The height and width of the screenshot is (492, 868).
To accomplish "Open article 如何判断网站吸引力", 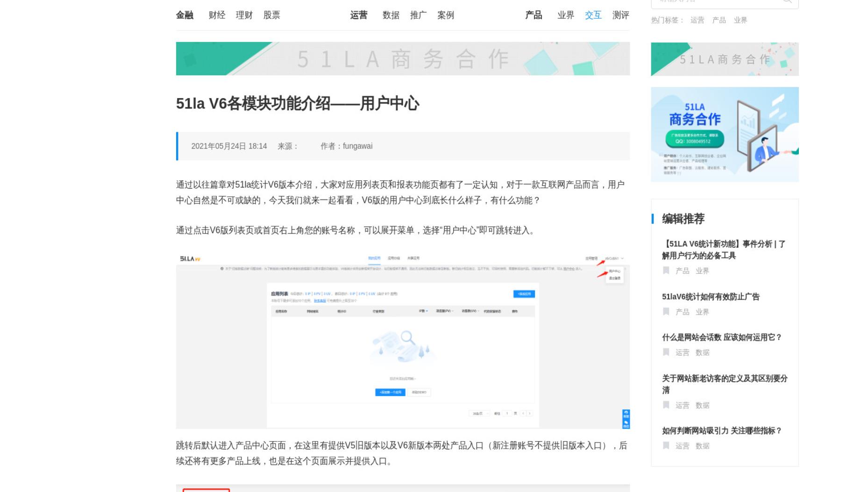I will pos(721,431).
